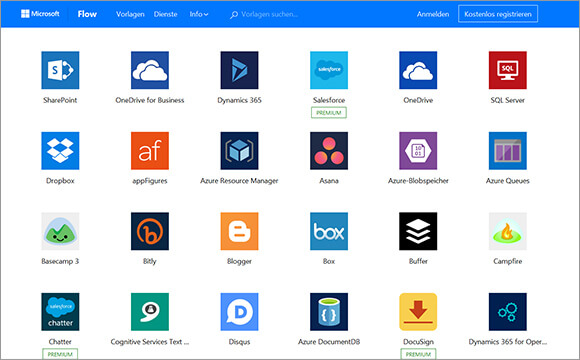The height and width of the screenshot is (360, 580).
Task: Select Dynamics 365 for Operations icon
Action: tap(508, 312)
